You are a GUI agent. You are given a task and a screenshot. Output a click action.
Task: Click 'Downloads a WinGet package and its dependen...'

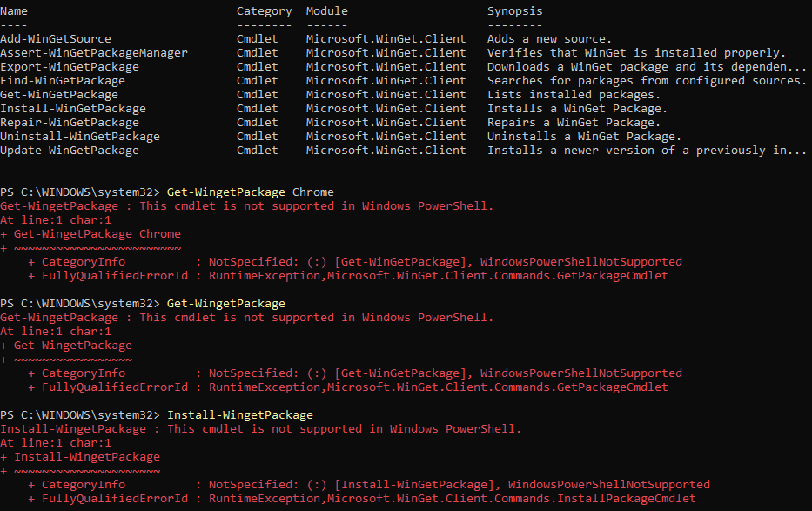point(647,67)
